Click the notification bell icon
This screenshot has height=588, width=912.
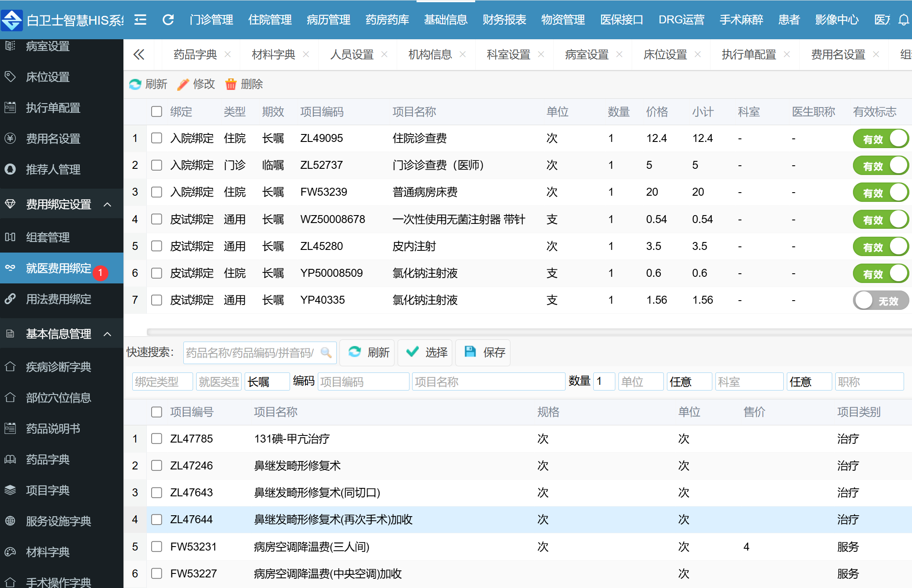pos(904,20)
